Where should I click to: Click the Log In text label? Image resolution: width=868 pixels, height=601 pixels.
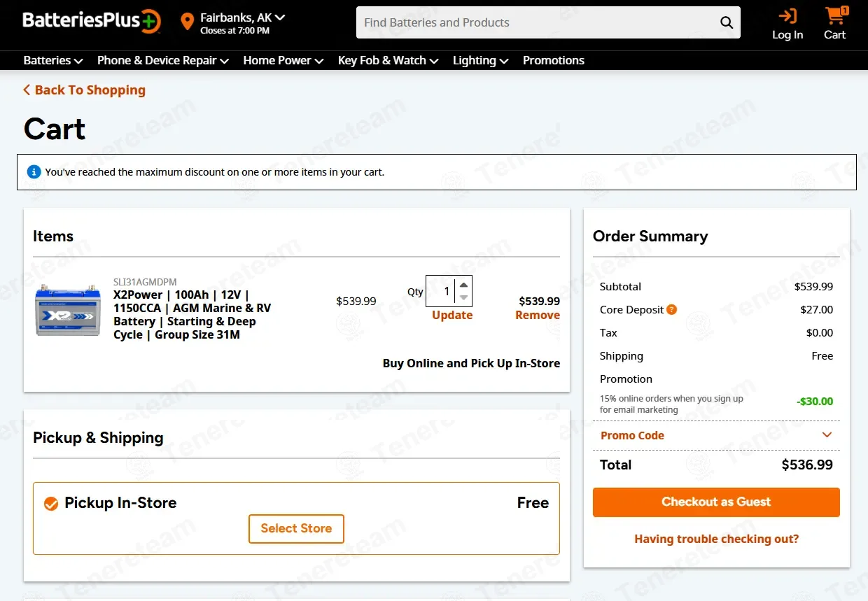(787, 35)
